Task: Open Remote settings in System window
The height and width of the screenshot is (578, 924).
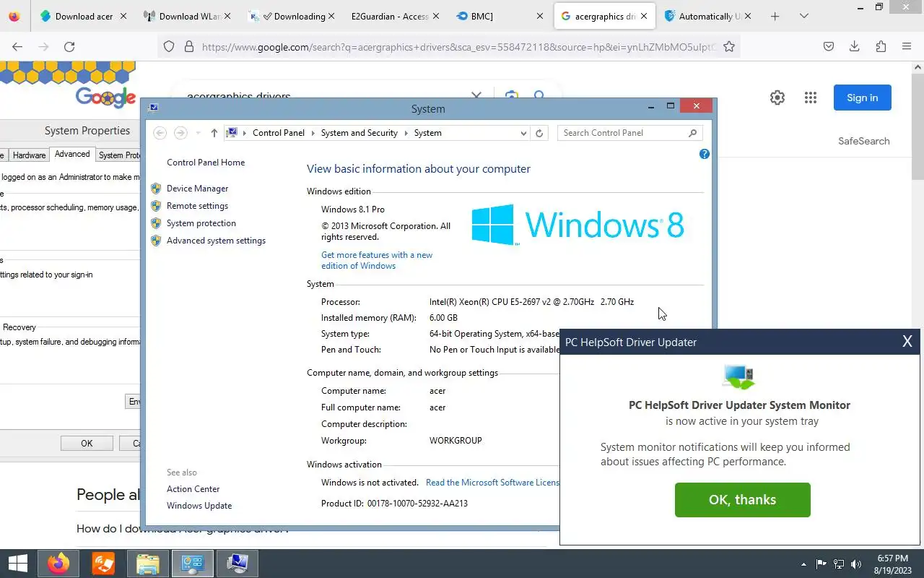Action: click(x=197, y=206)
